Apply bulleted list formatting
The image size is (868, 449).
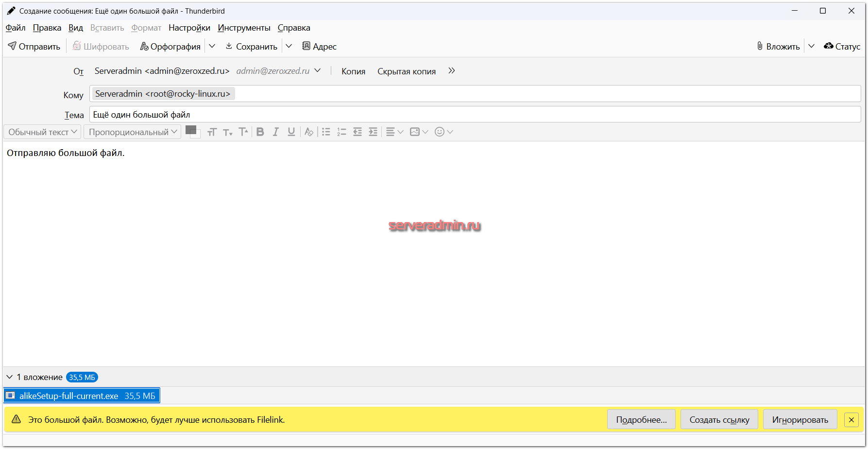[x=326, y=132]
